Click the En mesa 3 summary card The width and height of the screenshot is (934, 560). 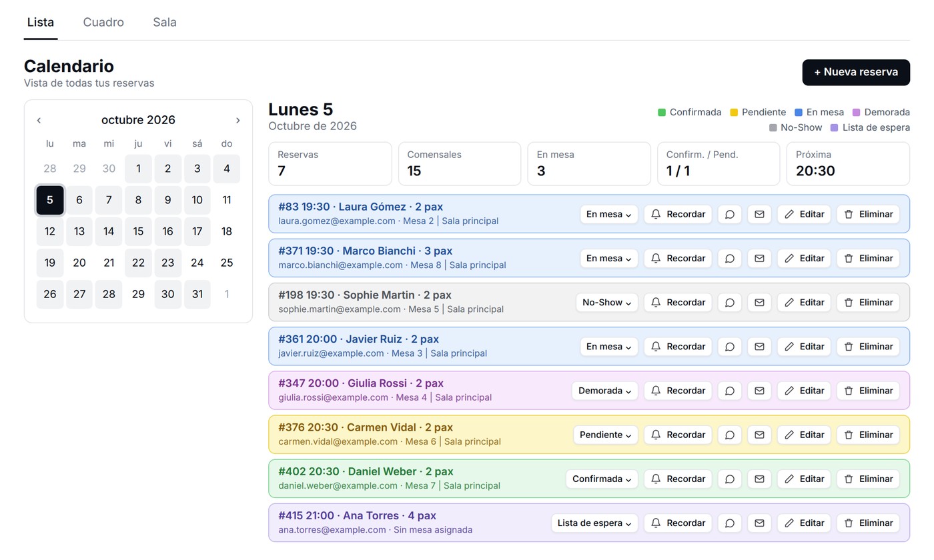[x=589, y=163]
